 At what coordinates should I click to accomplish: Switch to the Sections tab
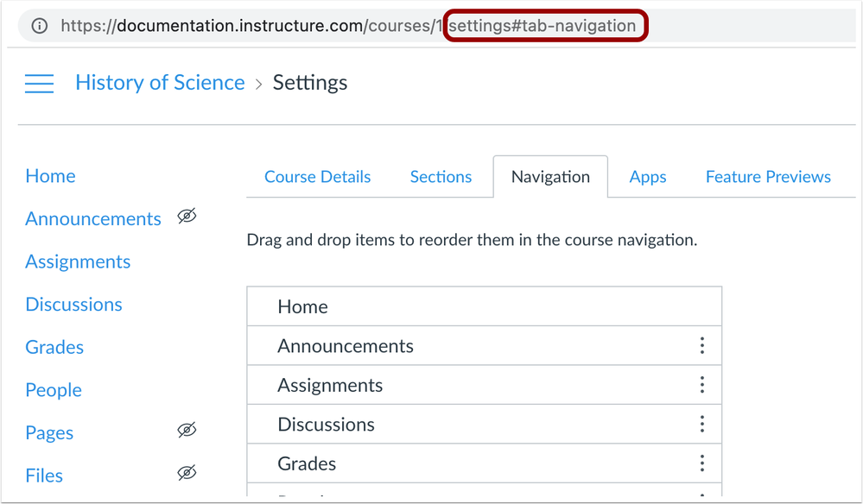tap(441, 177)
